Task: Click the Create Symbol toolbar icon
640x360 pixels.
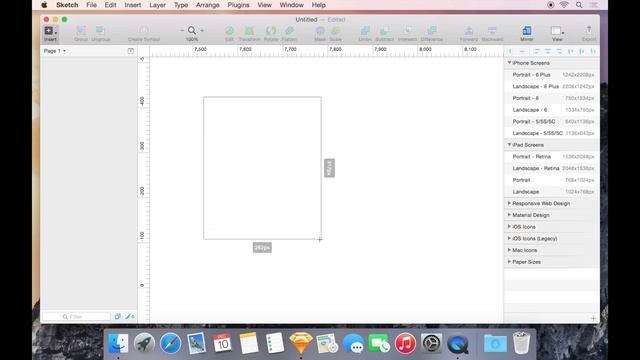Action: point(144,31)
